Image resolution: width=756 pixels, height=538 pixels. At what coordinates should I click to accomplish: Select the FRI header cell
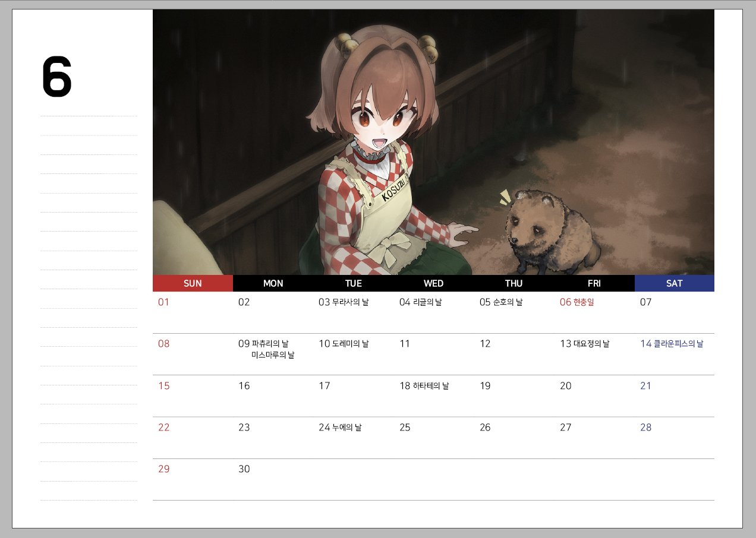(x=594, y=283)
